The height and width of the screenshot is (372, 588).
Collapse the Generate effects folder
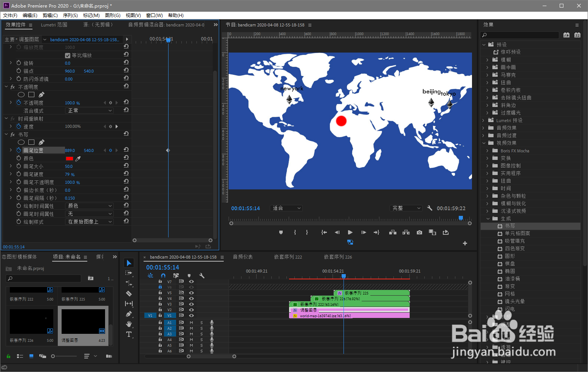[x=487, y=219]
